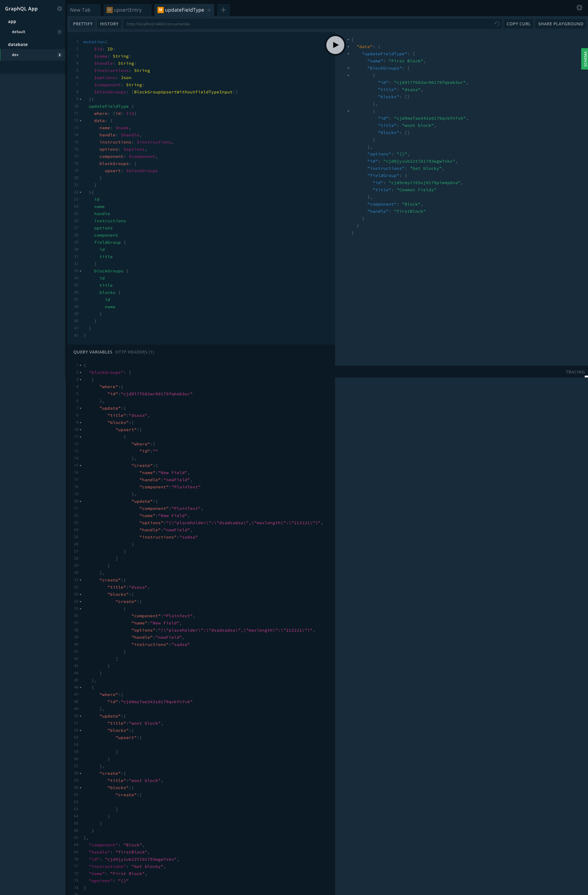Toggle the TRACING panel
Viewport: 588px width, 895px height.
click(x=575, y=372)
